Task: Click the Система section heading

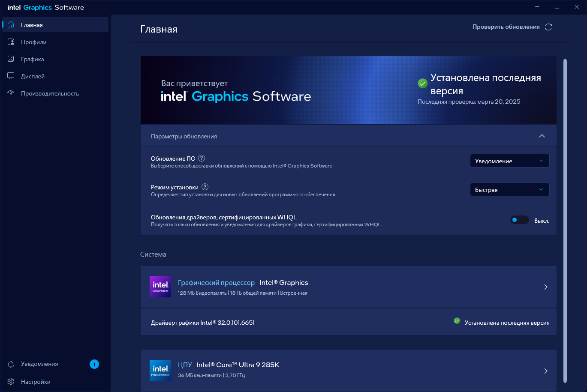Action: 153,254
